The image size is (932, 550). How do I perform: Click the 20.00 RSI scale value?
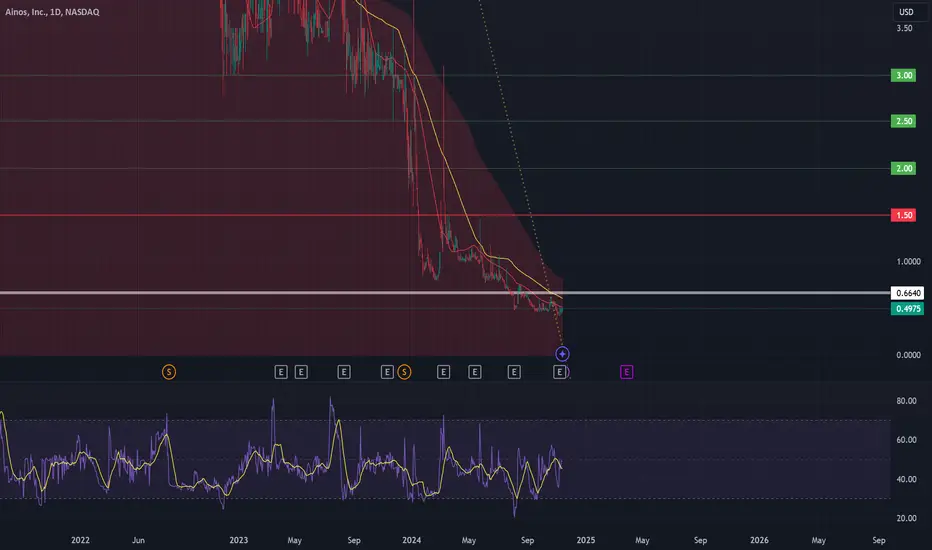(906, 518)
